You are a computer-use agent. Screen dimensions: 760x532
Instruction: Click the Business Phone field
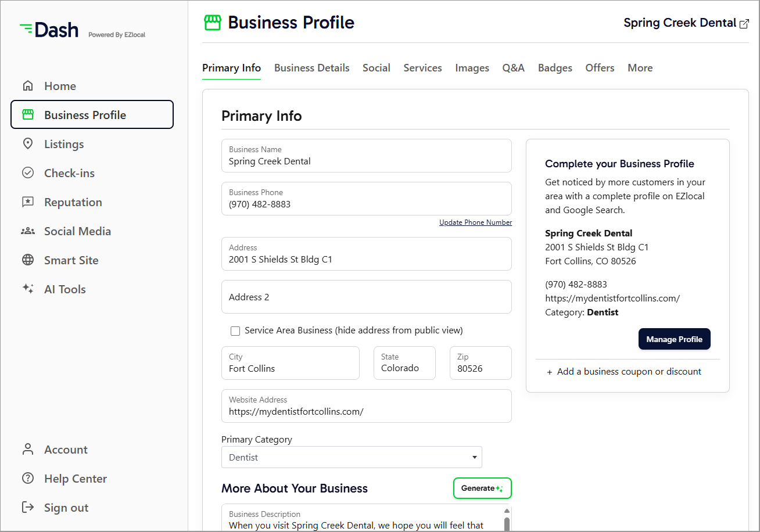(x=367, y=199)
